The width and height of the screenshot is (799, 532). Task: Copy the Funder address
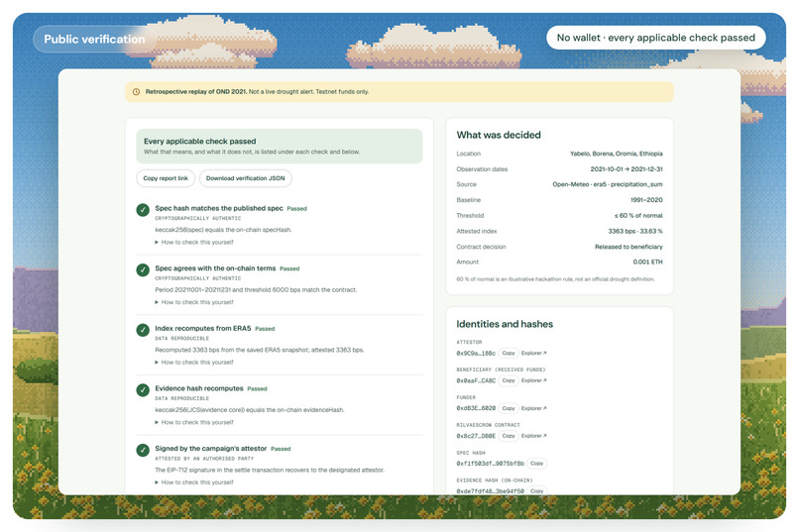508,408
